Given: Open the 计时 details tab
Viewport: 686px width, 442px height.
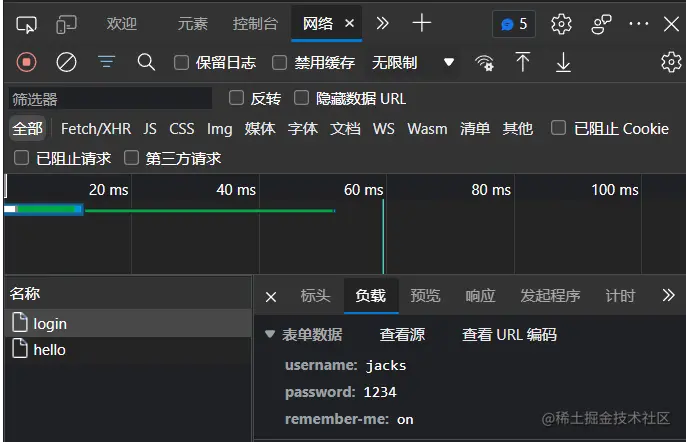Looking at the screenshot, I should (620, 296).
